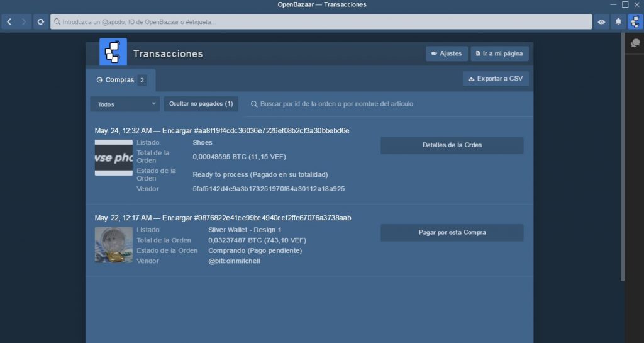Open the chat bubble sidebar icon
The width and height of the screenshot is (644, 343).
635,43
